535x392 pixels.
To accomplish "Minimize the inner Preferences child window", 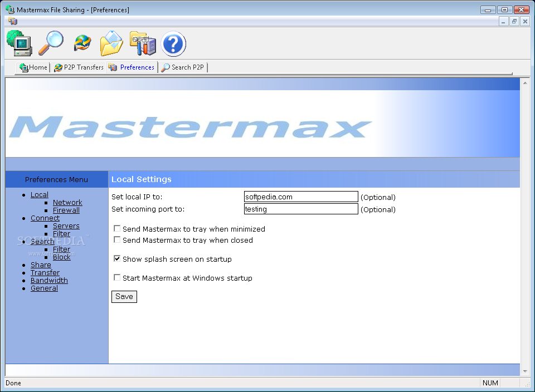I will [503, 22].
